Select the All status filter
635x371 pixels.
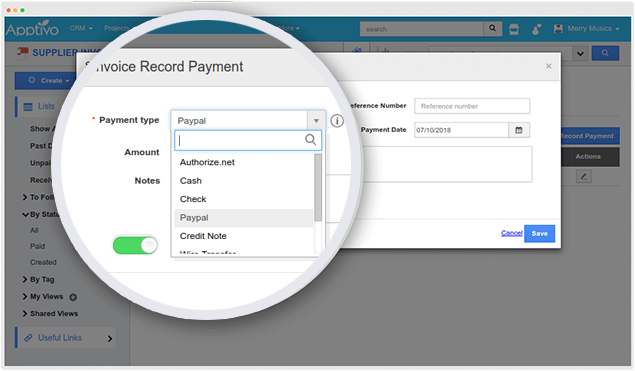click(x=34, y=230)
